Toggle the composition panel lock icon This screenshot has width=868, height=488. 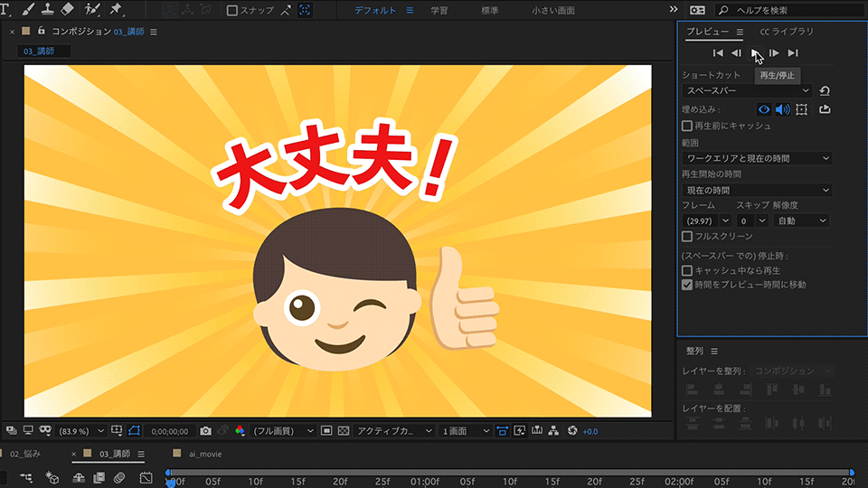tap(41, 32)
